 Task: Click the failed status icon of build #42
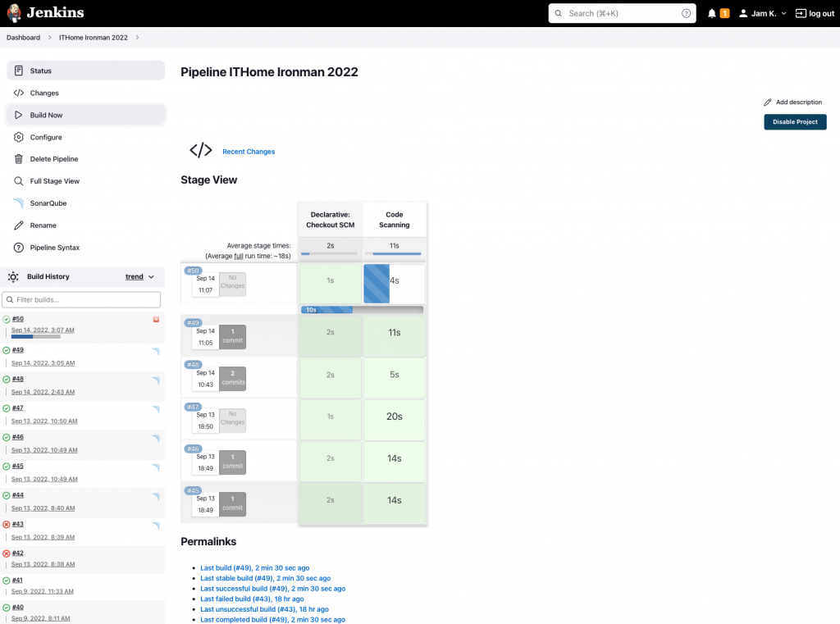pyautogui.click(x=7, y=553)
